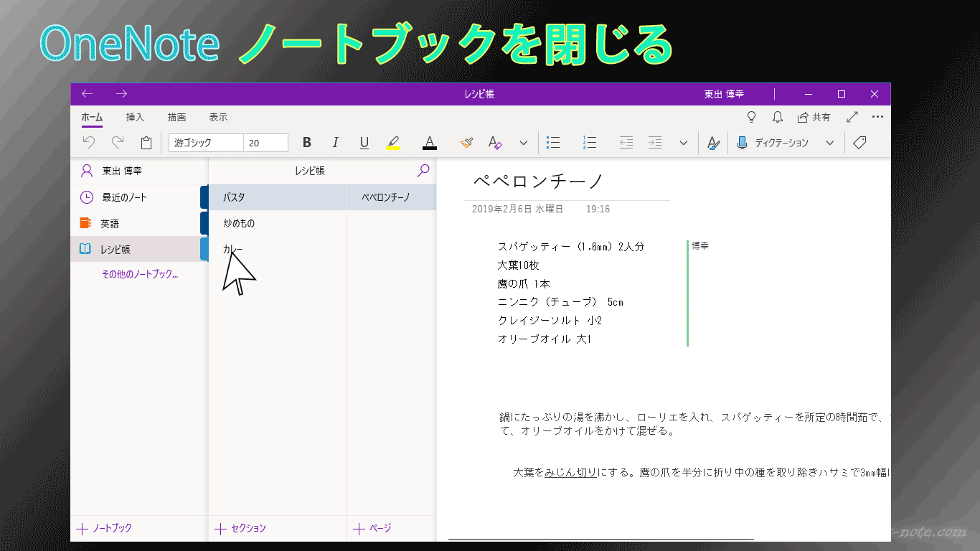Click the time 19:16
The image size is (980, 551).
click(598, 209)
